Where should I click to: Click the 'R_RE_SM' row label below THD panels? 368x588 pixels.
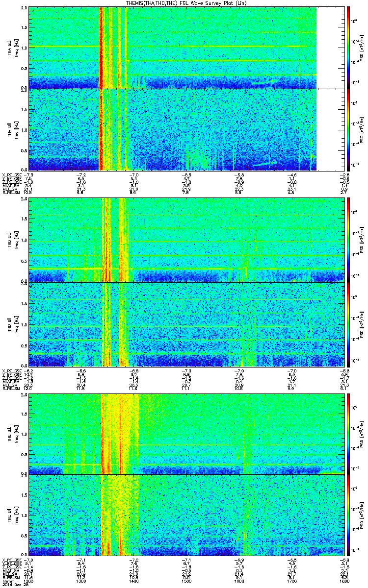[x=11, y=389]
